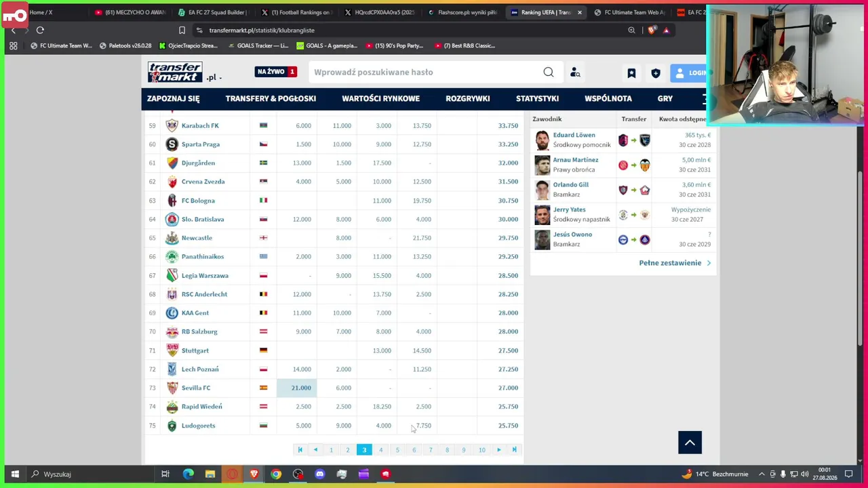Screen dimensions: 868x488
Task: Open Google Chrome from the taskbar
Action: tap(276, 474)
